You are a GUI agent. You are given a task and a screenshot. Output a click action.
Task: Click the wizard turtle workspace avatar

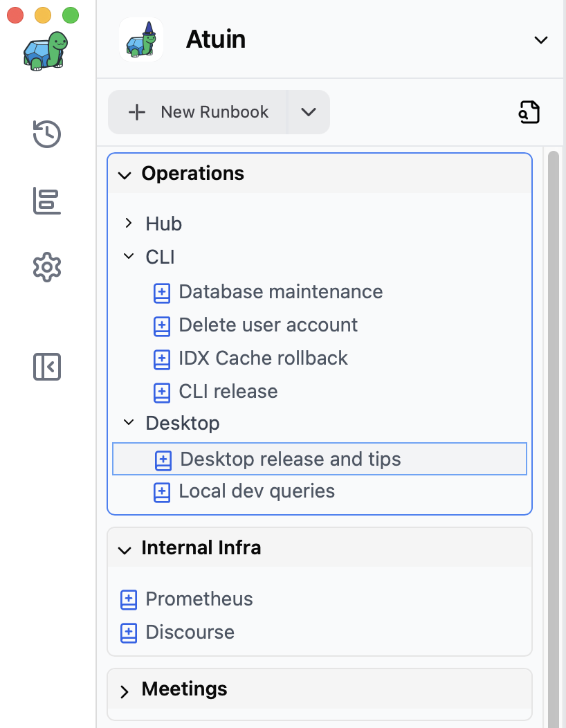(141, 39)
